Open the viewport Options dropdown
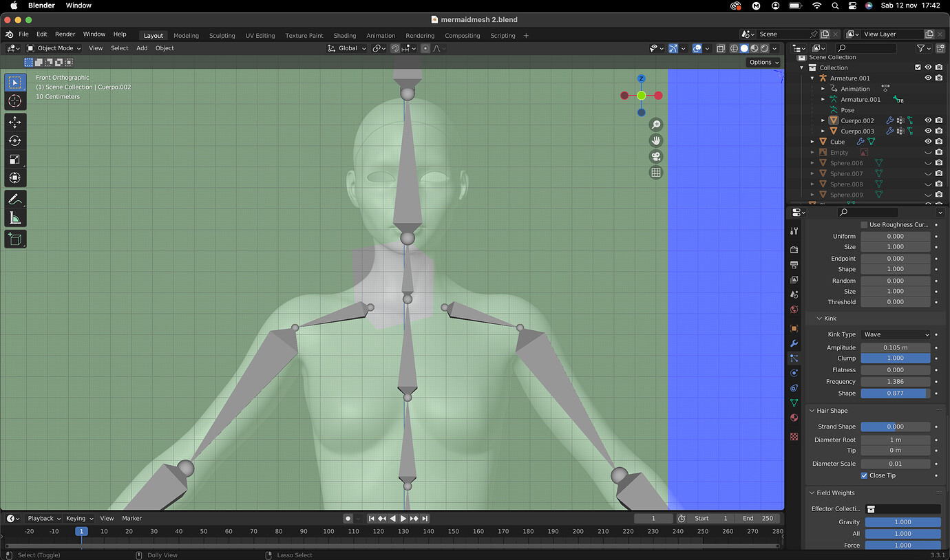950x560 pixels. pos(764,62)
